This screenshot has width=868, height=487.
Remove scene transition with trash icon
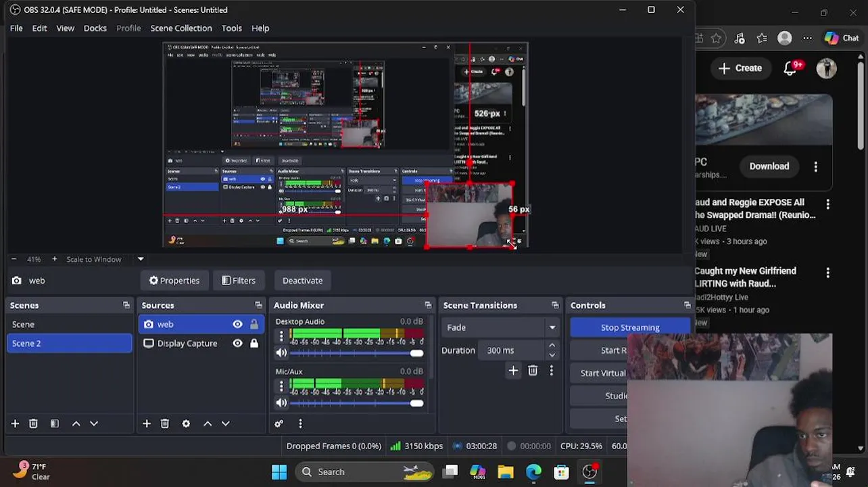tap(533, 370)
